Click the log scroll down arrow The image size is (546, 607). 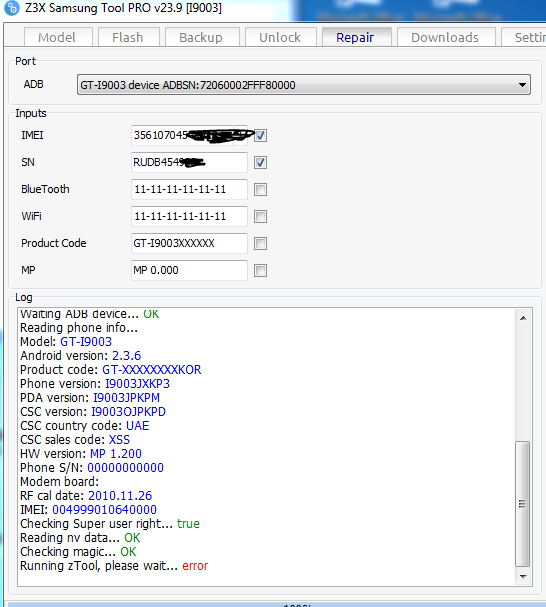click(x=523, y=577)
